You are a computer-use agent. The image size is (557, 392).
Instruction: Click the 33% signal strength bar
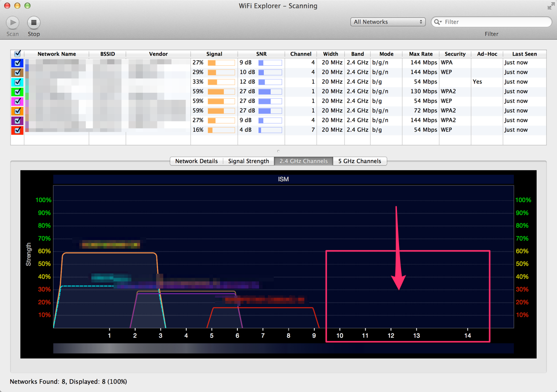click(221, 82)
